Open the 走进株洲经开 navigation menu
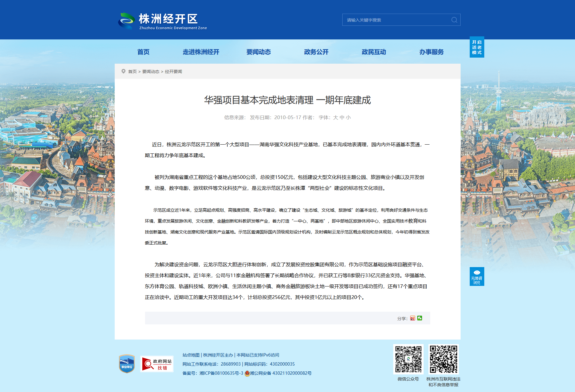This screenshot has width=575, height=392. click(201, 52)
